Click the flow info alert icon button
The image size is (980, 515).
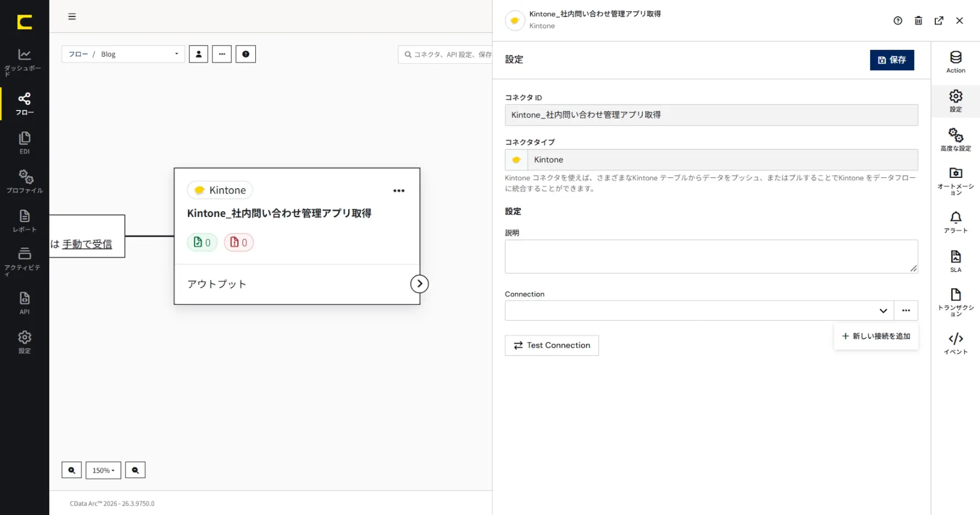246,54
